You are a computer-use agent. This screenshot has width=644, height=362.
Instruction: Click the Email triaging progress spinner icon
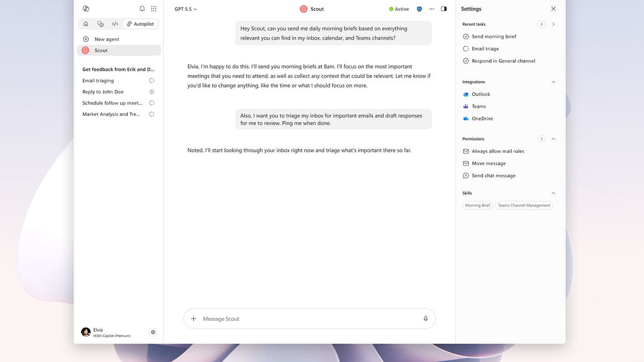coord(152,80)
